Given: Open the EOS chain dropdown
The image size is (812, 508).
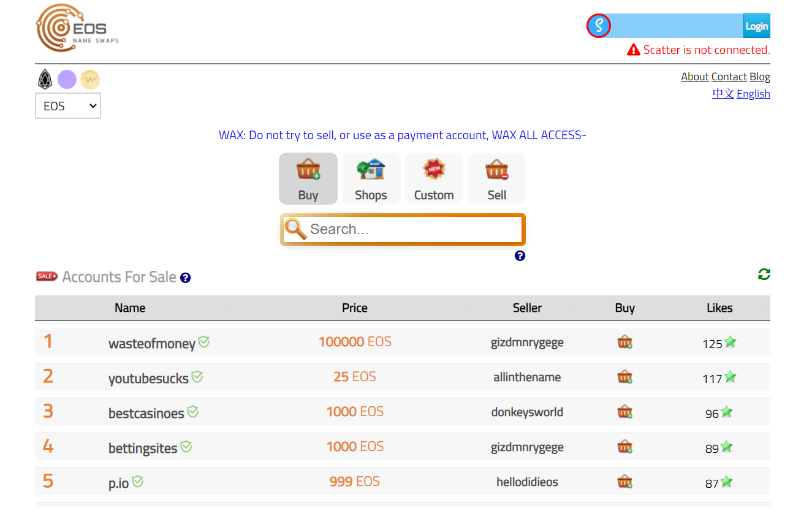Looking at the screenshot, I should coord(68,106).
